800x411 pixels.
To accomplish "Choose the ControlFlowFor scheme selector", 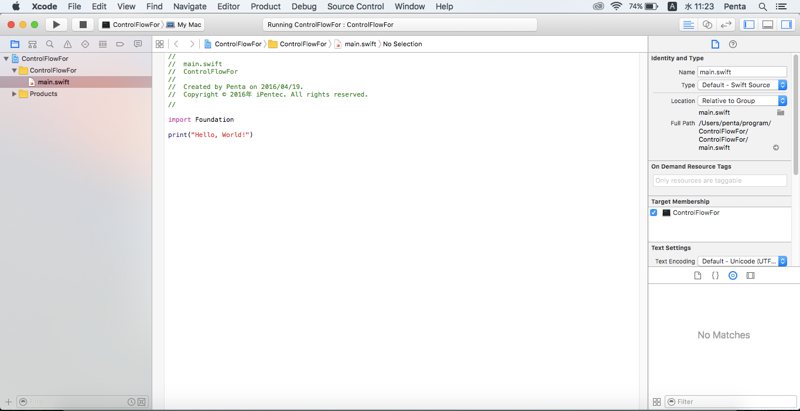I will coord(131,24).
